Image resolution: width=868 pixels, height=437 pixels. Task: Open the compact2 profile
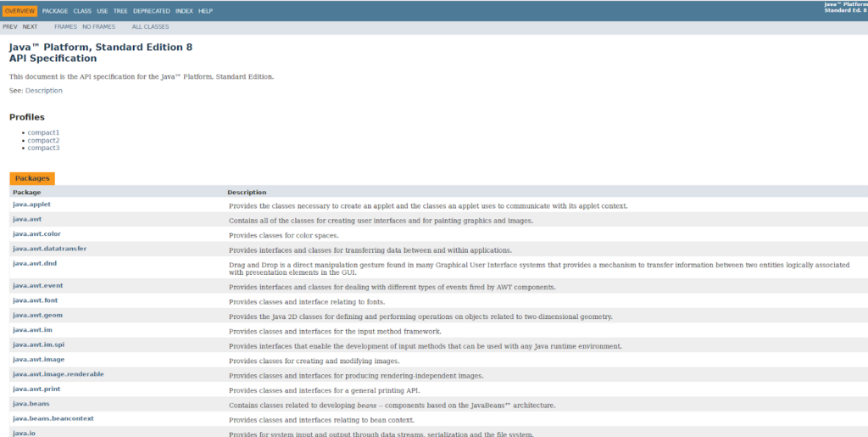pos(43,141)
